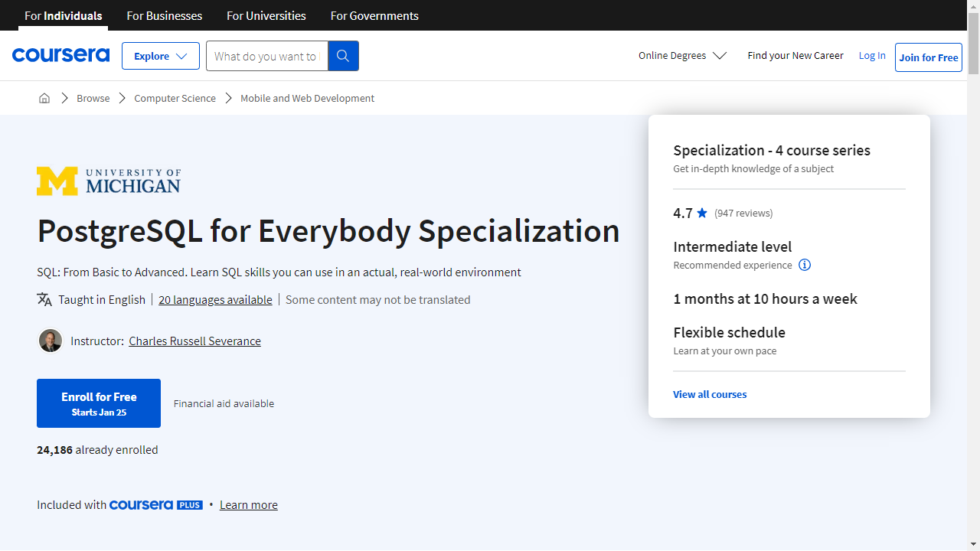Click the rating star icon
The height and width of the screenshot is (551, 980).
coord(702,213)
